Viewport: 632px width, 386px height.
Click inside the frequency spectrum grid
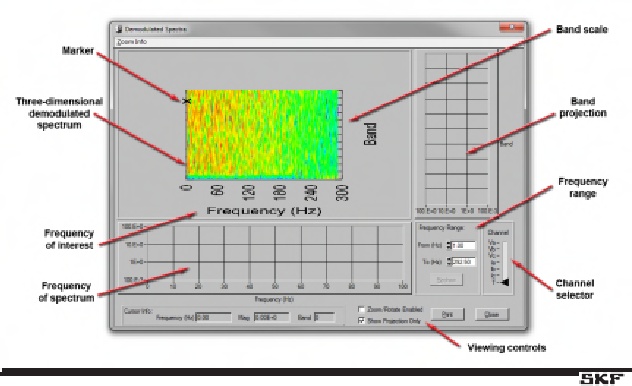pyautogui.click(x=275, y=254)
